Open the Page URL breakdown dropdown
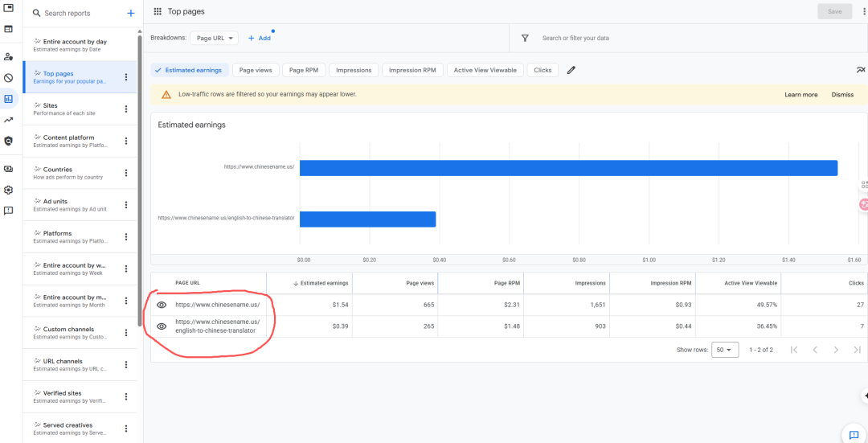Viewport: 868px width, 443px height. point(214,38)
